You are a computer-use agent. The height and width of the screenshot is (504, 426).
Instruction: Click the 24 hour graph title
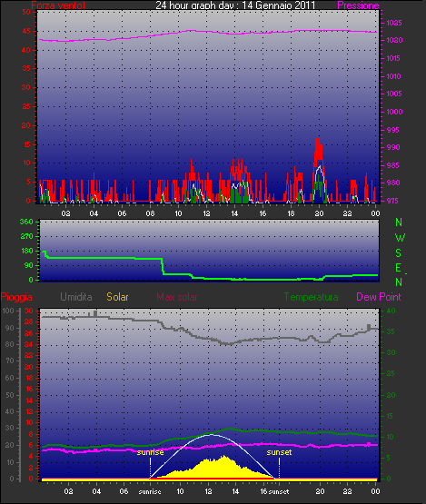coord(235,5)
